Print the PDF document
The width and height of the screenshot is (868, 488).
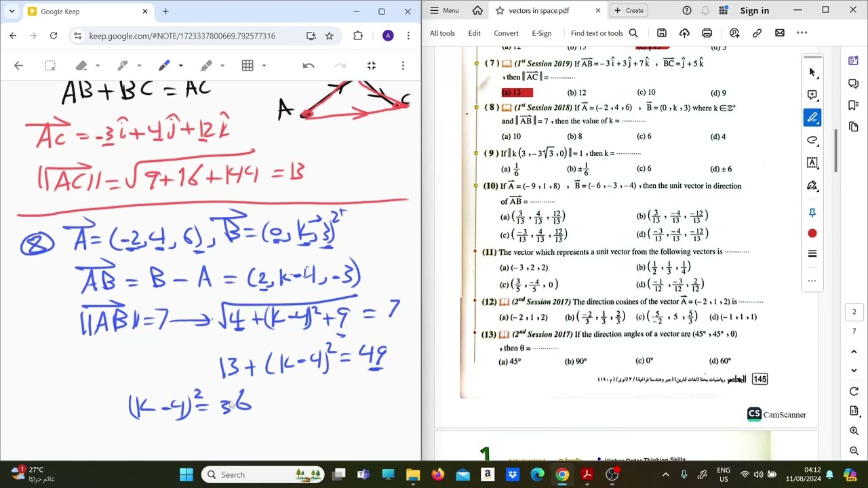[x=707, y=33]
